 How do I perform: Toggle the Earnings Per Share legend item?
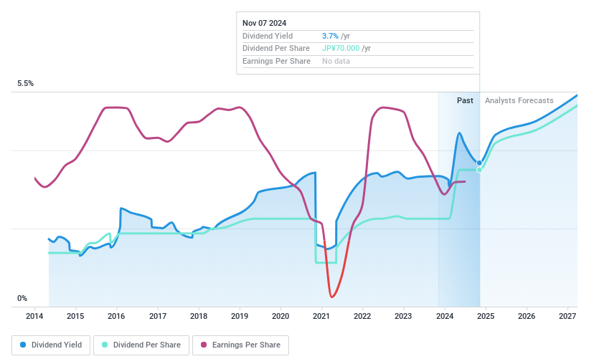[x=240, y=345]
